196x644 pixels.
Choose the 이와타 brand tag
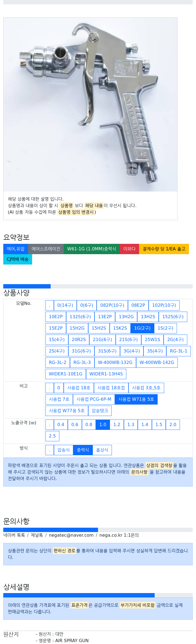click(x=129, y=249)
